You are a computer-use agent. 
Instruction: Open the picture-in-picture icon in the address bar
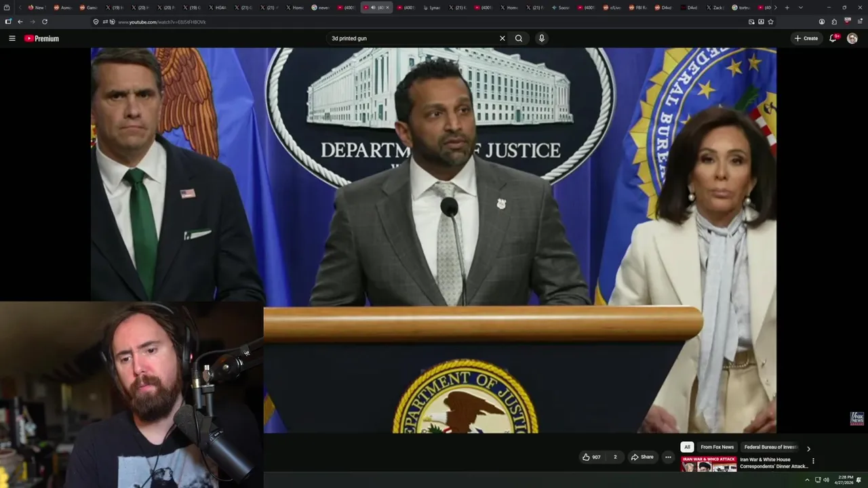click(751, 22)
